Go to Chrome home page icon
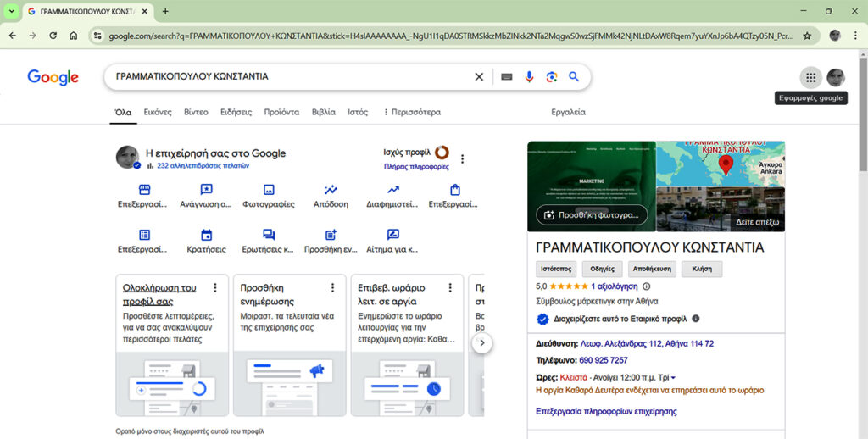This screenshot has width=868, height=439. (x=73, y=36)
